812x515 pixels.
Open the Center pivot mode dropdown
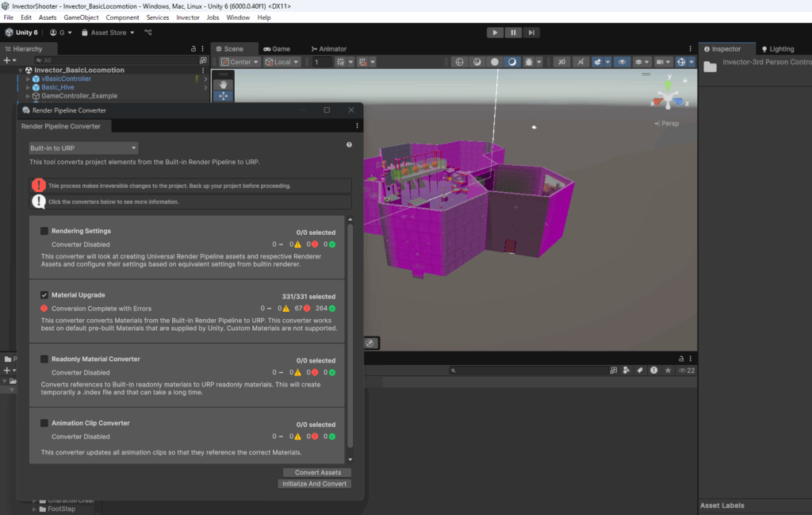pos(239,62)
